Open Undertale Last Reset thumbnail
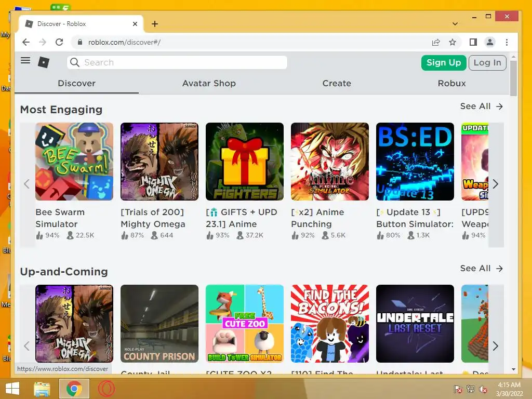532x399 pixels. pyautogui.click(x=415, y=324)
